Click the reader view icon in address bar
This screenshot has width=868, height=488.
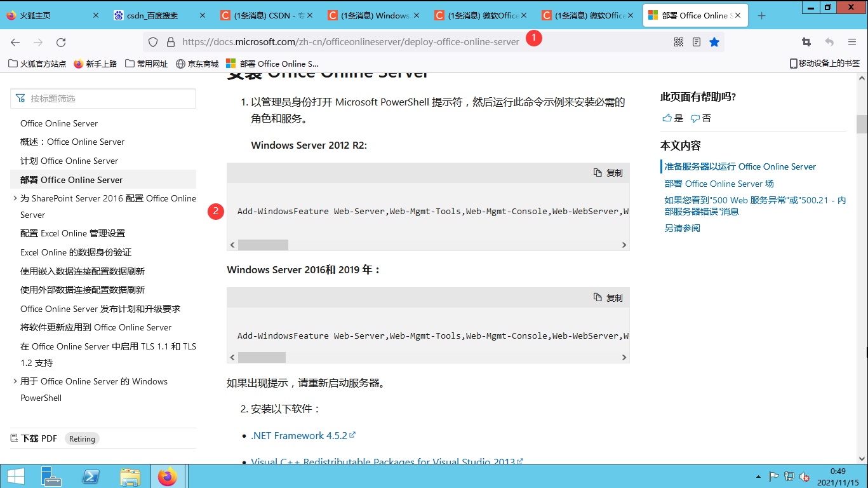coord(696,41)
